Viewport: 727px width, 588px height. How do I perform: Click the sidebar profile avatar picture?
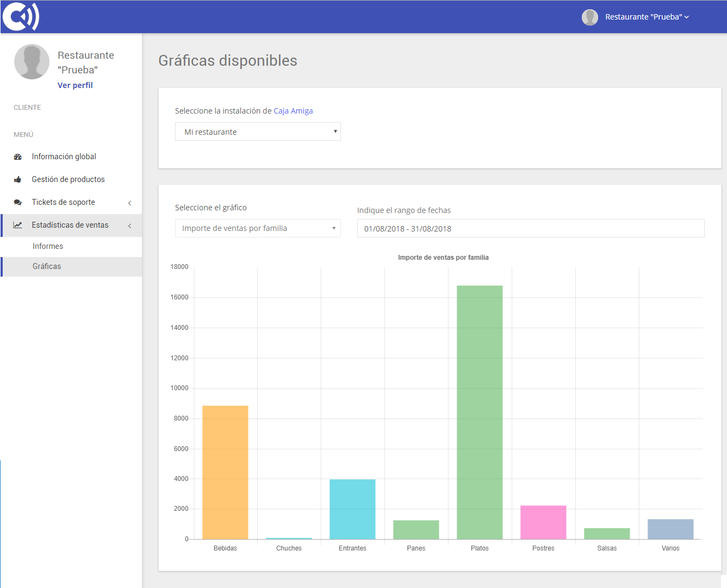(32, 62)
